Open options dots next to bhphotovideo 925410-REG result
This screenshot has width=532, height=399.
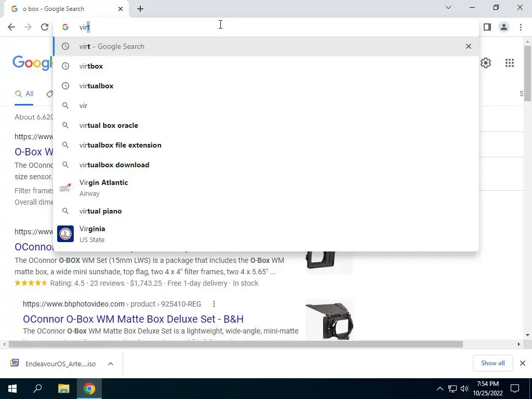click(x=214, y=304)
